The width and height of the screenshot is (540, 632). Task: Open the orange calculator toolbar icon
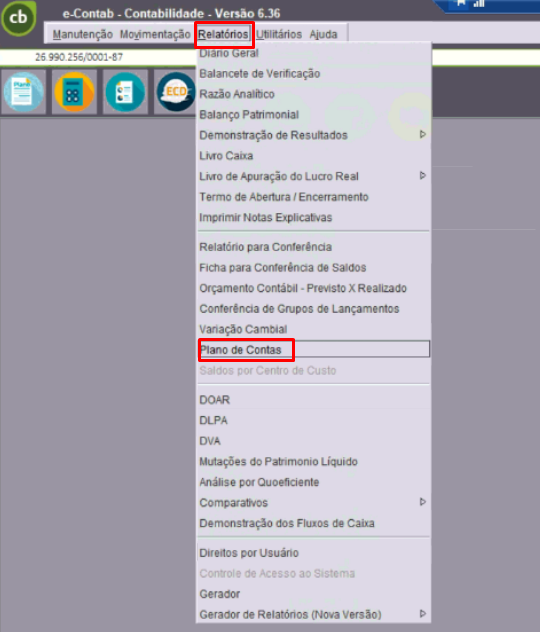pos(74,92)
